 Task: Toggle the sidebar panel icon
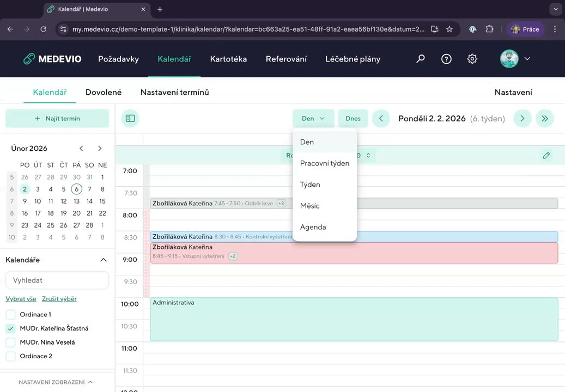130,119
